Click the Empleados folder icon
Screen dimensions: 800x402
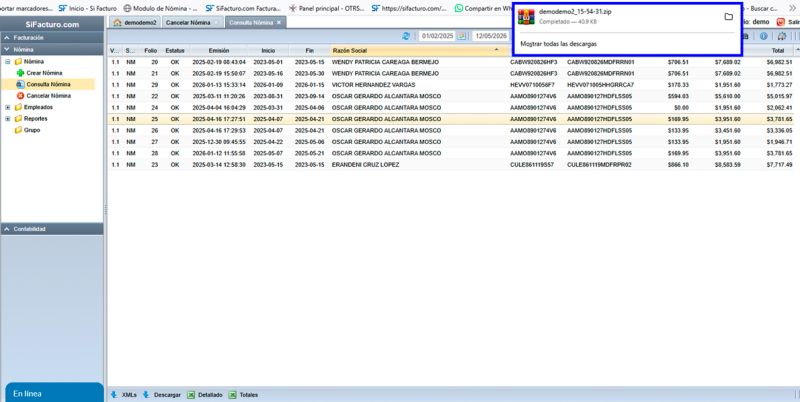(x=18, y=107)
